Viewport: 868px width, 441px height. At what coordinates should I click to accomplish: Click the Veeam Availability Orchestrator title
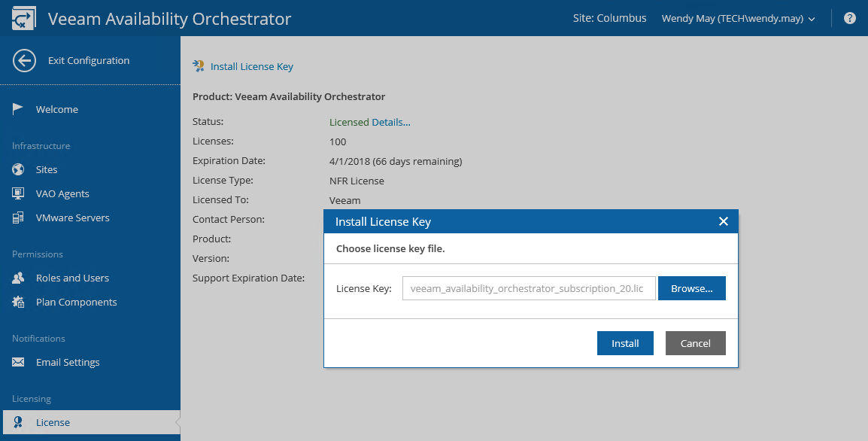(x=169, y=18)
